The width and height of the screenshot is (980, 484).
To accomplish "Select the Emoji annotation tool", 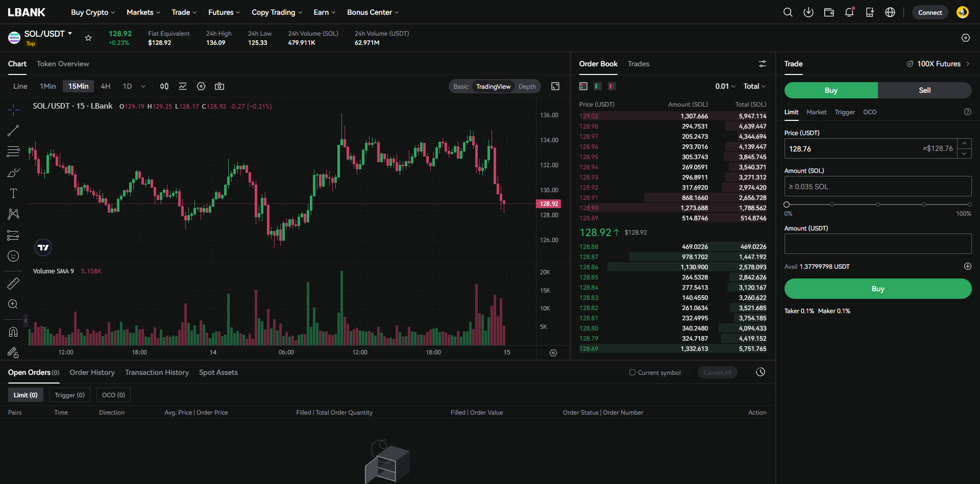I will (13, 256).
